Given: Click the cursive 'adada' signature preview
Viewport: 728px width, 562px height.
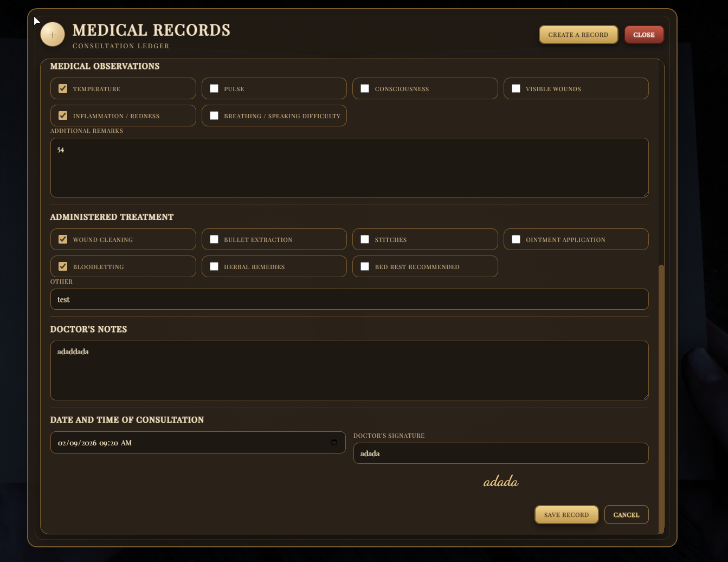Looking at the screenshot, I should [501, 482].
